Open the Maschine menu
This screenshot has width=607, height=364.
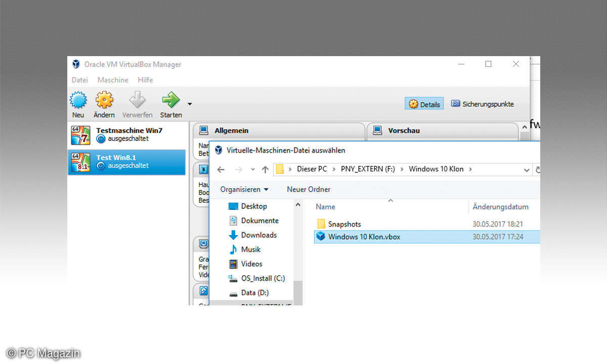point(113,80)
